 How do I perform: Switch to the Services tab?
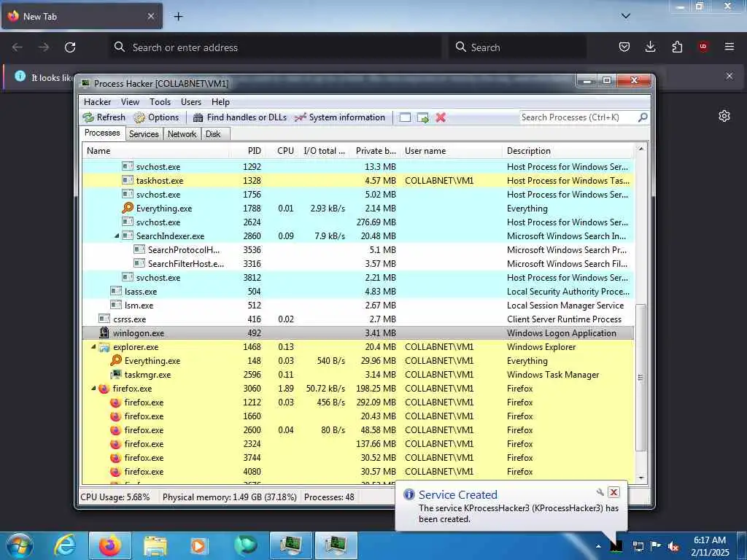click(x=144, y=134)
